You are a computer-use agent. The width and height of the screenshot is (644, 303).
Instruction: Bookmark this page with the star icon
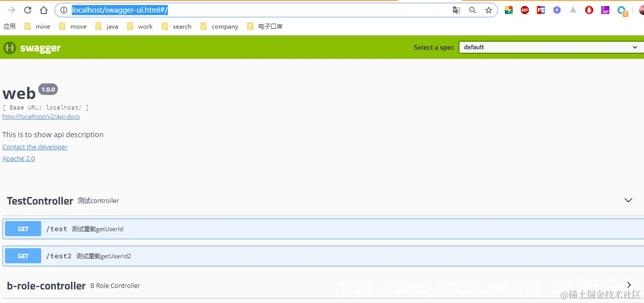coord(489,10)
